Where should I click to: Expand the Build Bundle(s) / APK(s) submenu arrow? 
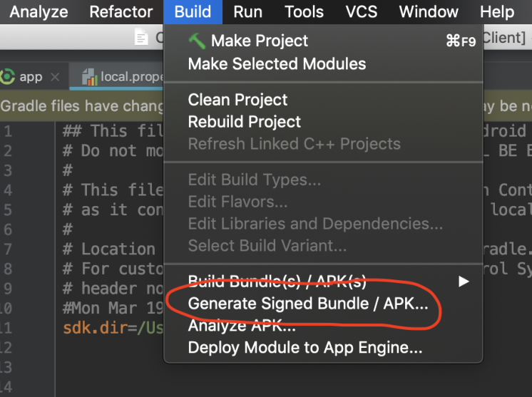464,282
